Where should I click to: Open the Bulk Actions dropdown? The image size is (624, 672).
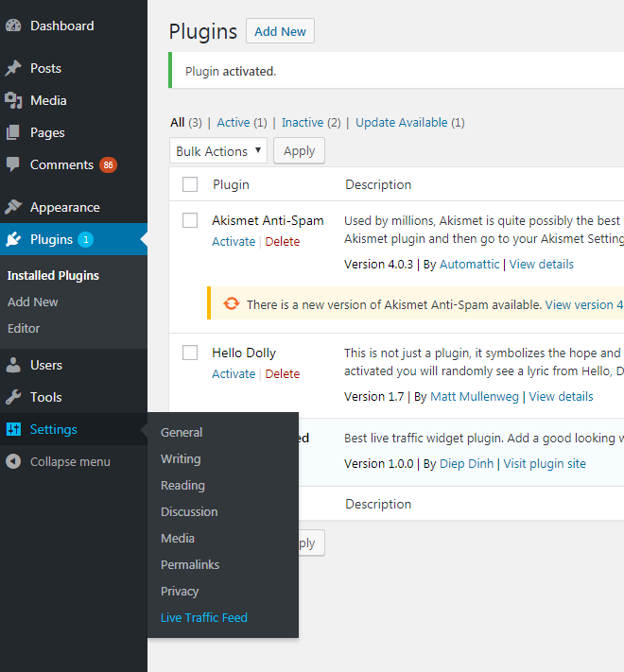[x=218, y=151]
